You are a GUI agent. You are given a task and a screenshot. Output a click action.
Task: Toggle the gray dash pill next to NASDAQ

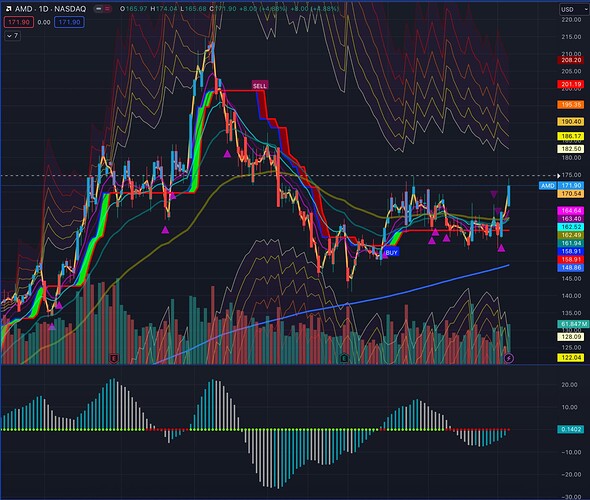(99, 9)
